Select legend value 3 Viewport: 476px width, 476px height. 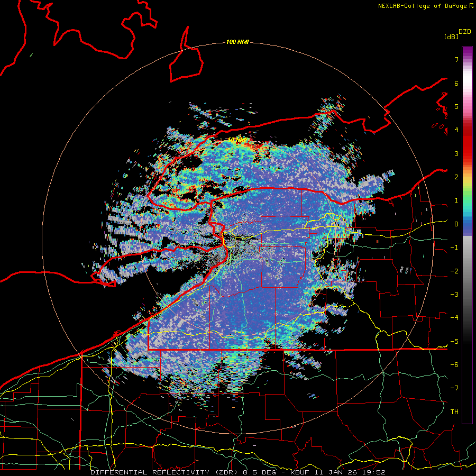(456, 153)
